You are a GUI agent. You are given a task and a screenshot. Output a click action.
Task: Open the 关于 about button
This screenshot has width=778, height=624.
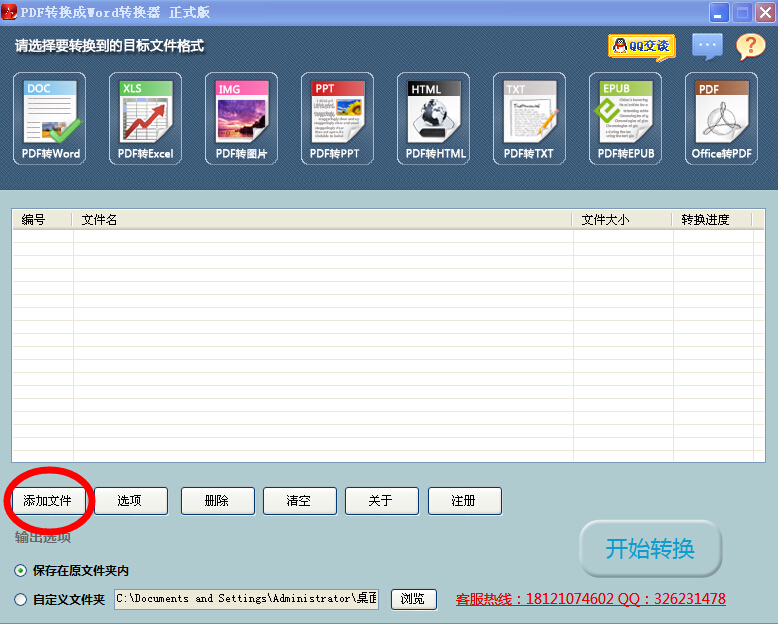382,501
